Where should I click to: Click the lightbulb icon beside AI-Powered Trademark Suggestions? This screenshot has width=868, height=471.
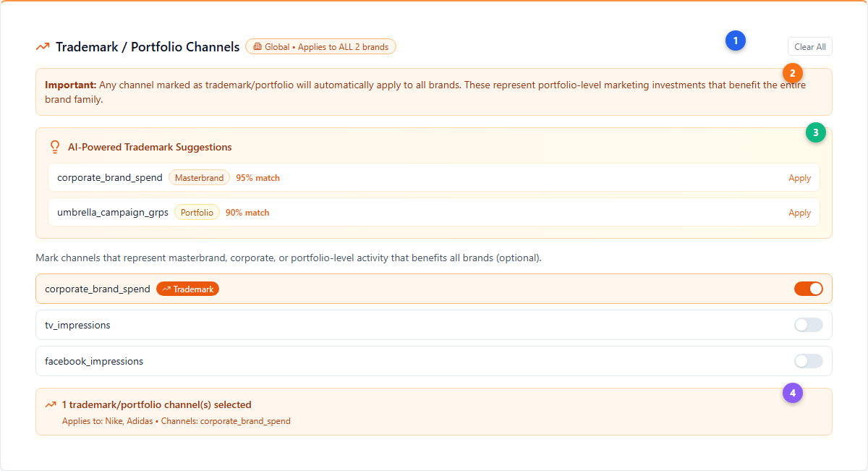[54, 147]
